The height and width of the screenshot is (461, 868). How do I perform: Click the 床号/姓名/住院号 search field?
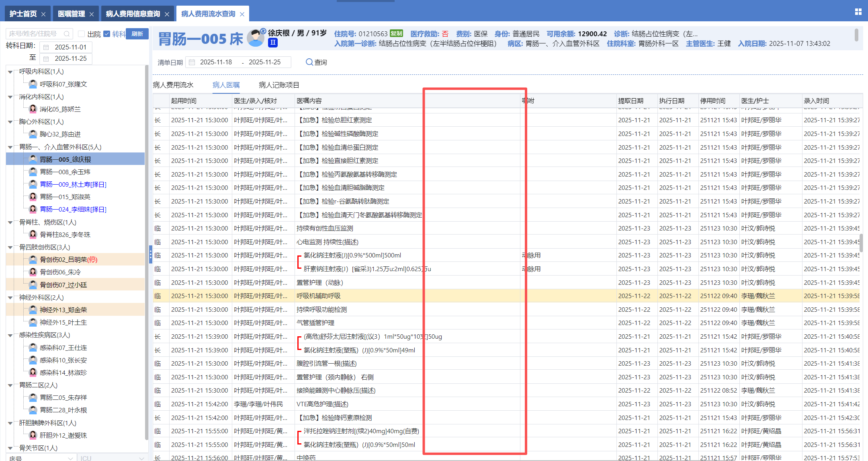[x=35, y=34]
